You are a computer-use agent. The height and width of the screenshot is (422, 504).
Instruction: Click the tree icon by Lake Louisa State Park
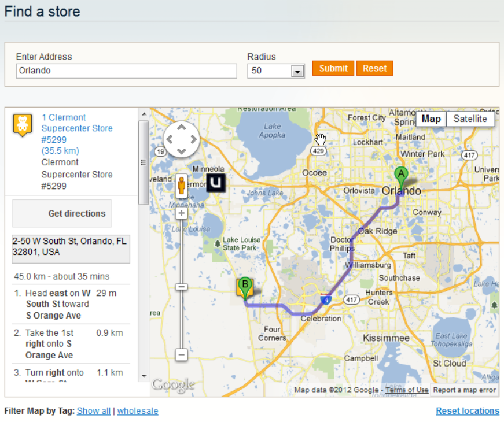tap(218, 243)
